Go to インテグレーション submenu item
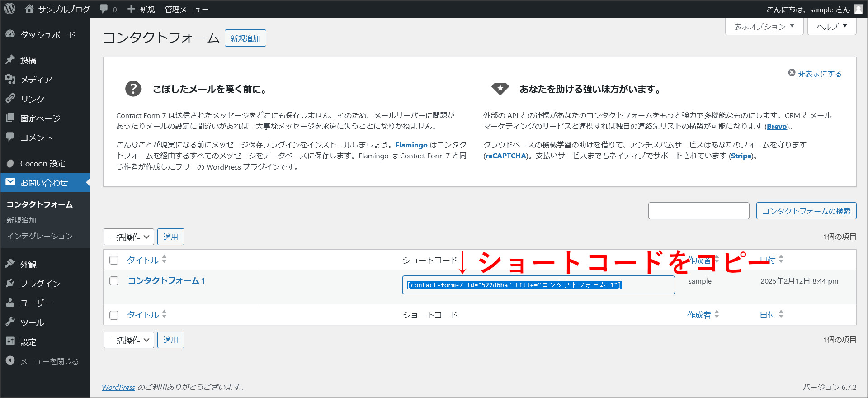Screen dimensions: 868x398 (x=40, y=236)
